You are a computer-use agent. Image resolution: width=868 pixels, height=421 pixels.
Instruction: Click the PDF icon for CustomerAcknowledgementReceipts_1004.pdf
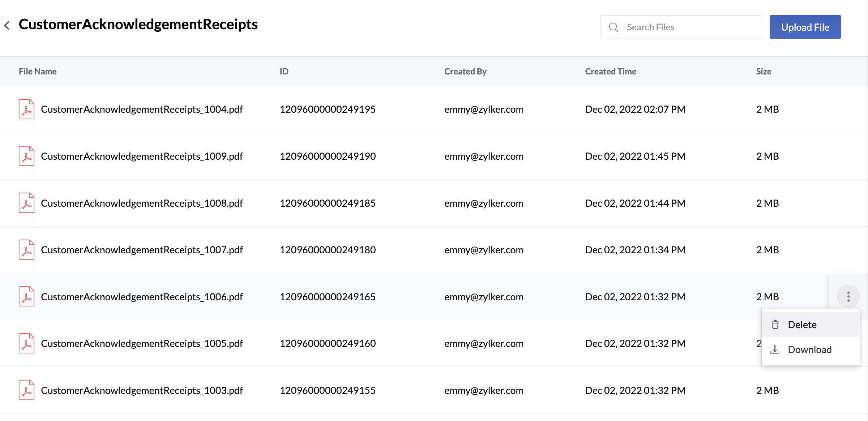coord(26,109)
